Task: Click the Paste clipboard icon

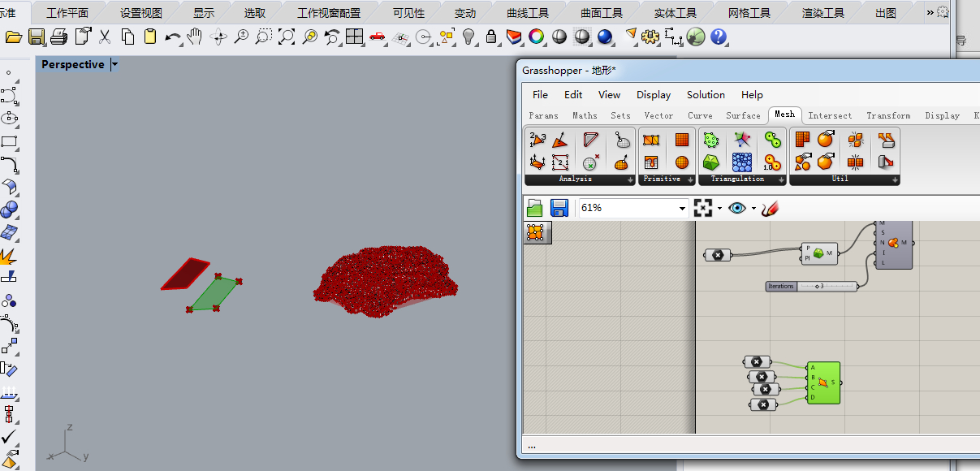Action: [x=150, y=37]
